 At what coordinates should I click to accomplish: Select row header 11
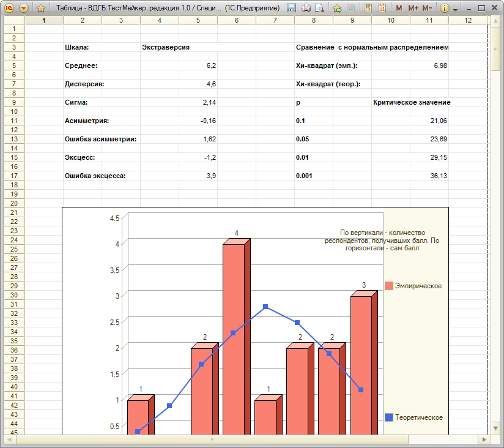point(14,121)
